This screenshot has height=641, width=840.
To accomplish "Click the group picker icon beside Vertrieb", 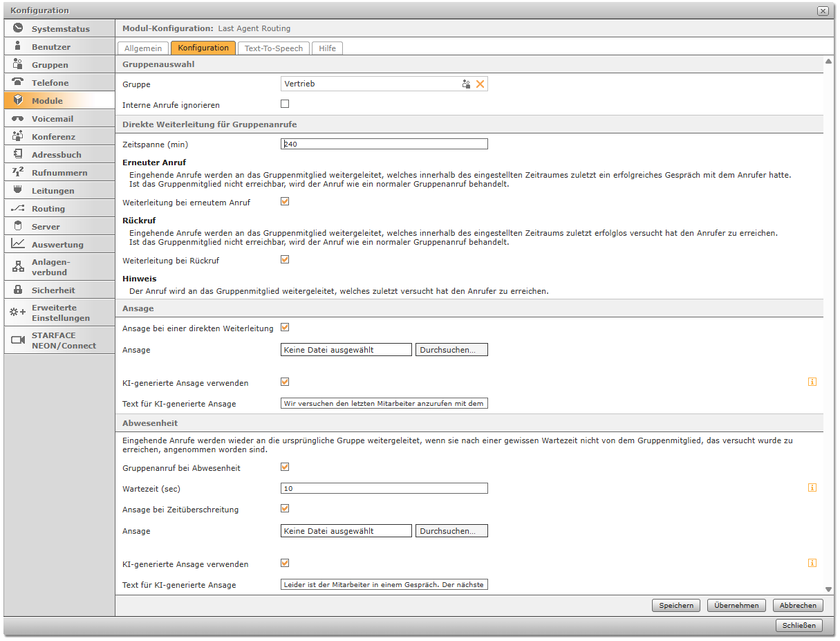I will pyautogui.click(x=467, y=84).
